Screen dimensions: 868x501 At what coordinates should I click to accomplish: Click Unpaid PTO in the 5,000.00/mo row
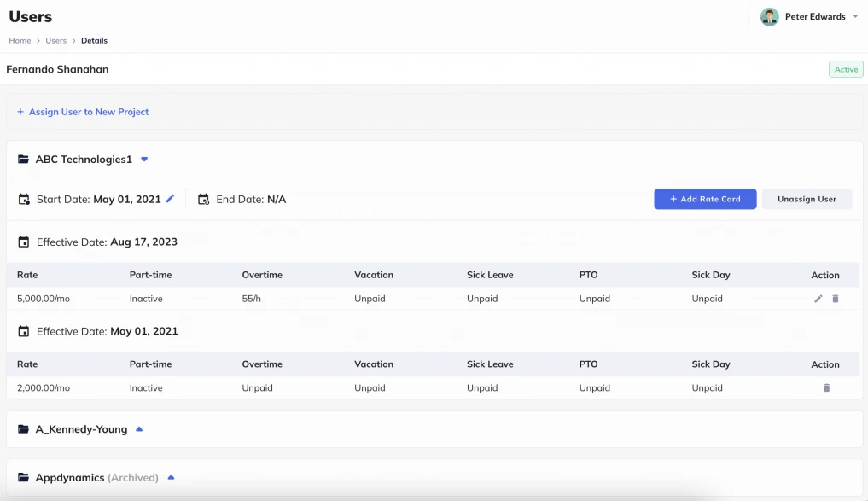coord(595,299)
